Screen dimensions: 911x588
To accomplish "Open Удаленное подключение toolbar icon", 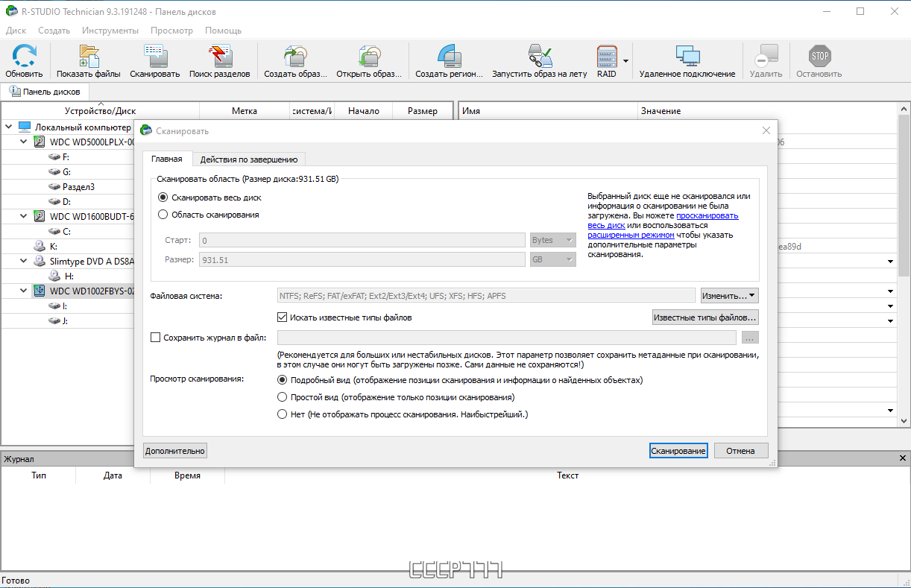I will pos(687,57).
